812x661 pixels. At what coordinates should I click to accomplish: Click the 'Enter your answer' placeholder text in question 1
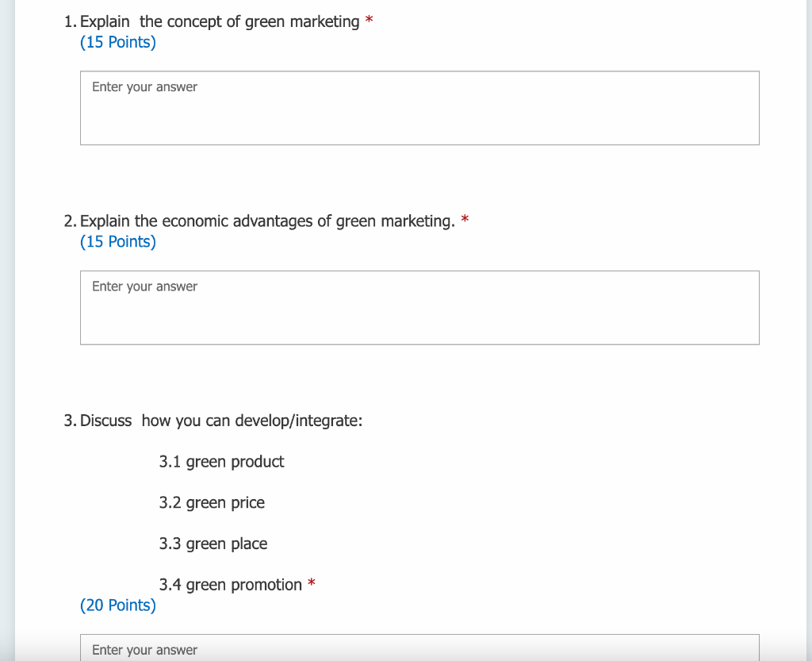144,86
